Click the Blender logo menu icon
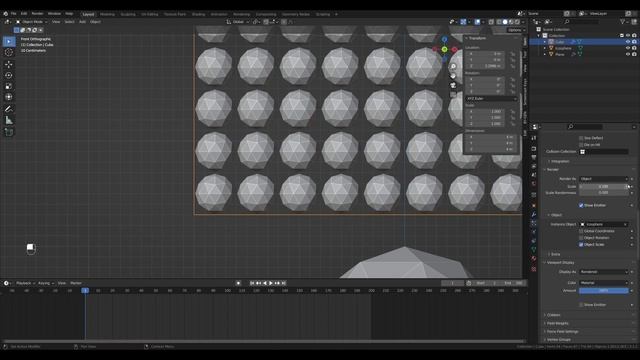The width and height of the screenshot is (640, 360). coord(5,13)
